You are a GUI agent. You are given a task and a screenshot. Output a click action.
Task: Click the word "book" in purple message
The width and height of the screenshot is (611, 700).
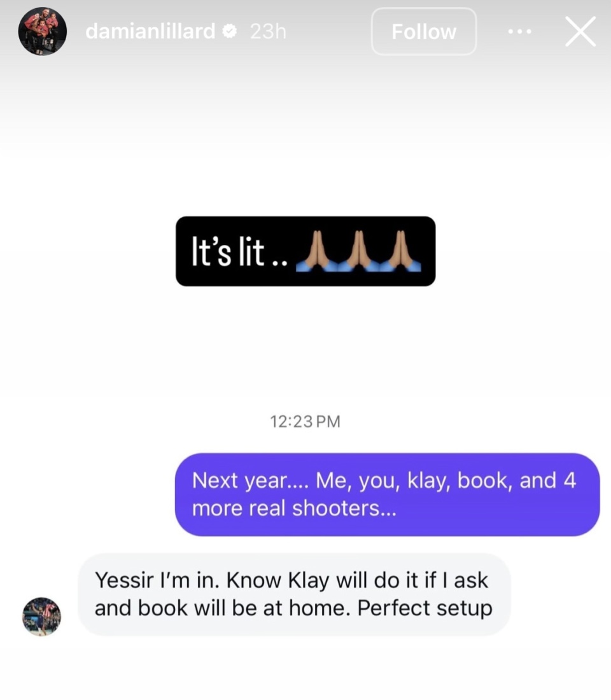click(x=483, y=481)
